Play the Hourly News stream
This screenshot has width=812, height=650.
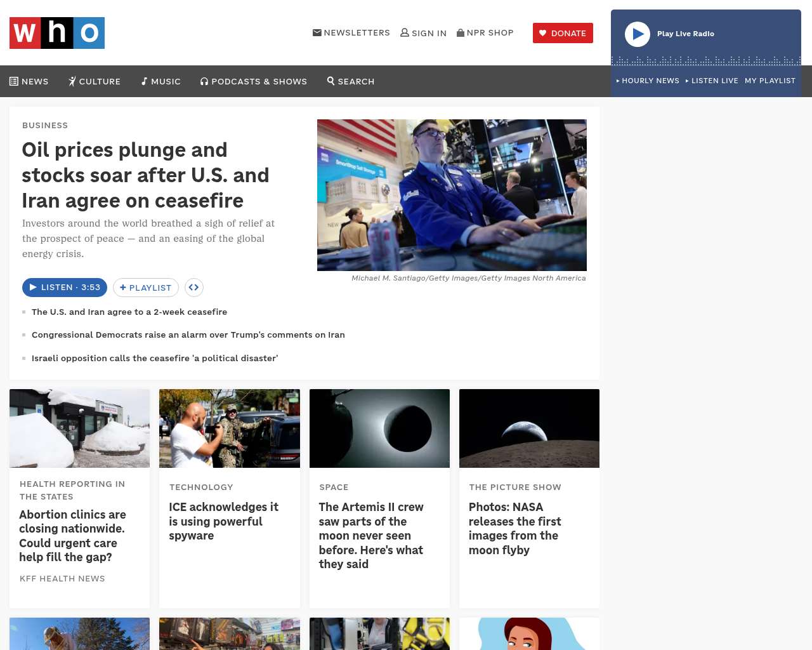[648, 81]
